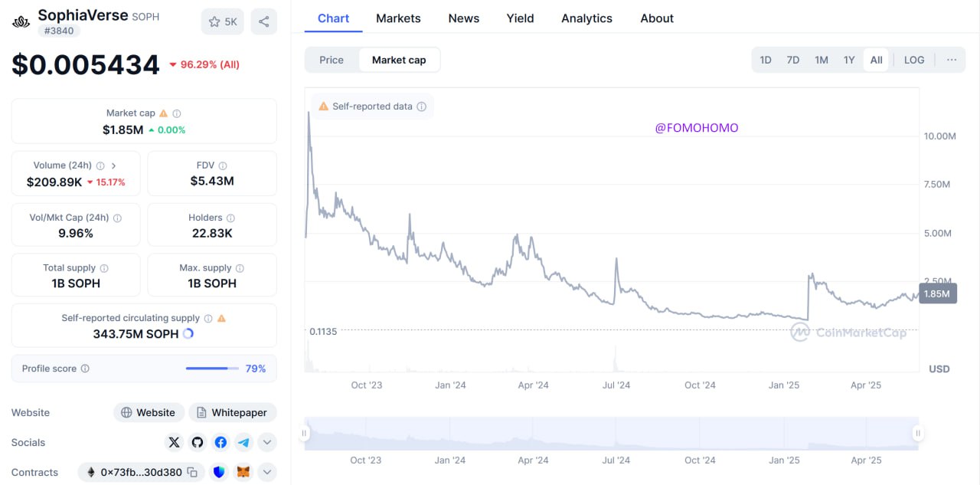Open the Holders info icon
Screen dimensions: 980x485
230,218
